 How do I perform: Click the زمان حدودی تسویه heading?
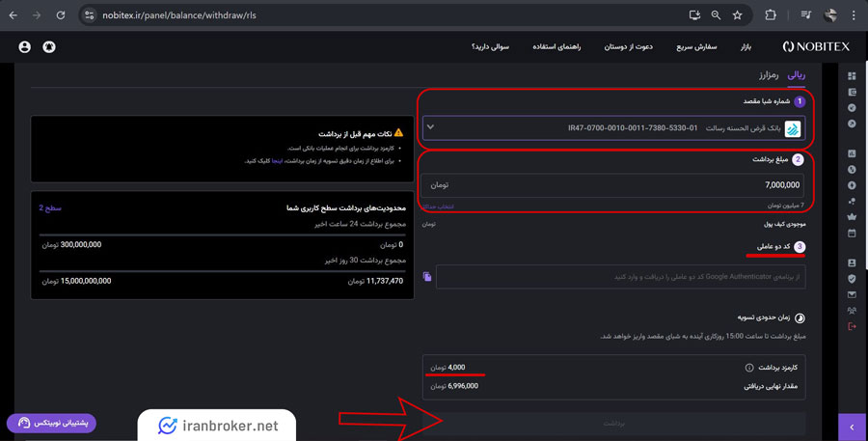[764, 317]
